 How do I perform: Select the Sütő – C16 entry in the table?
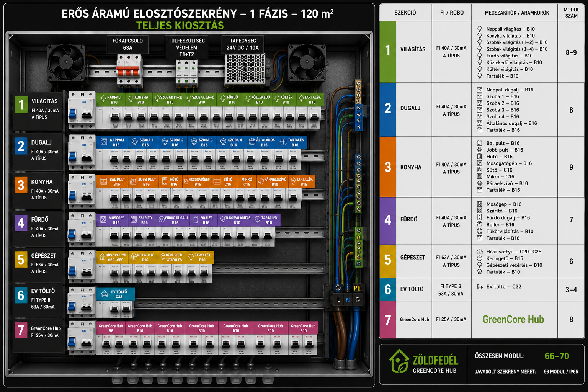[x=499, y=170]
